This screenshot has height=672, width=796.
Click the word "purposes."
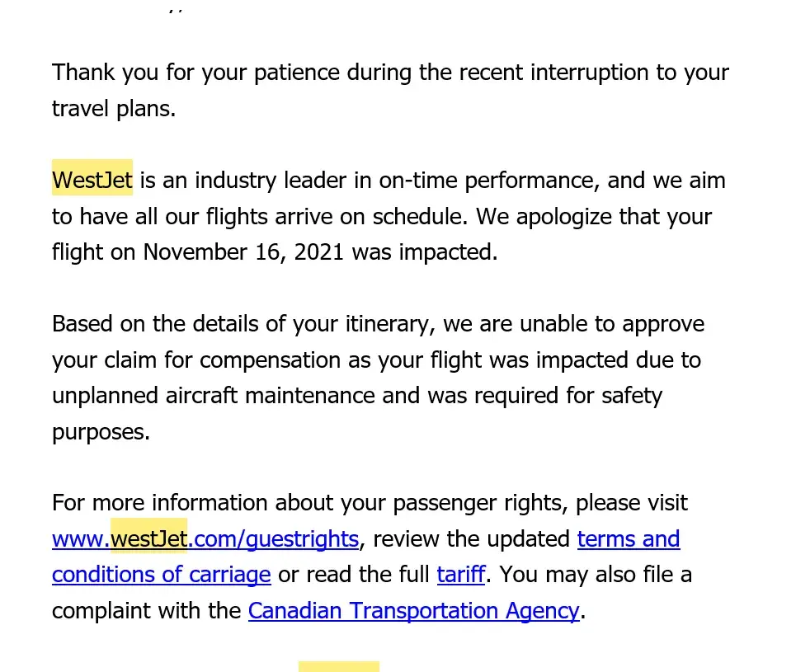pyautogui.click(x=101, y=432)
